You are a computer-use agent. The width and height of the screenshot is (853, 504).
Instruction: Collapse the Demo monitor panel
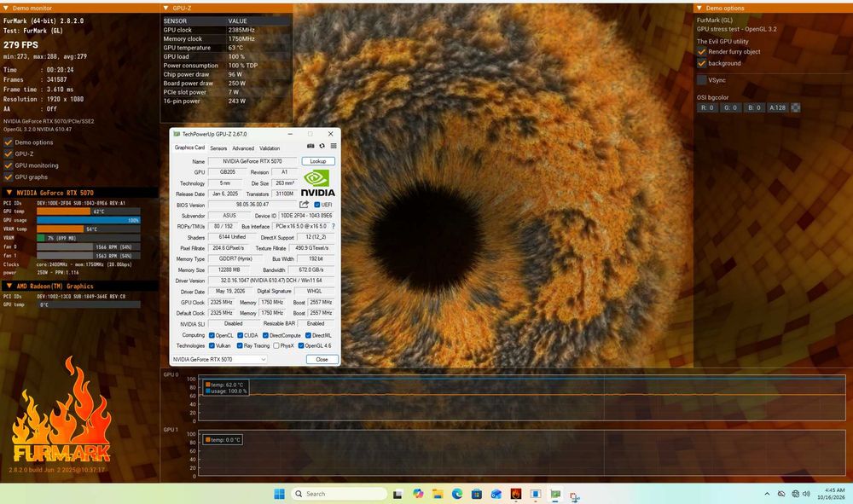pyautogui.click(x=6, y=9)
